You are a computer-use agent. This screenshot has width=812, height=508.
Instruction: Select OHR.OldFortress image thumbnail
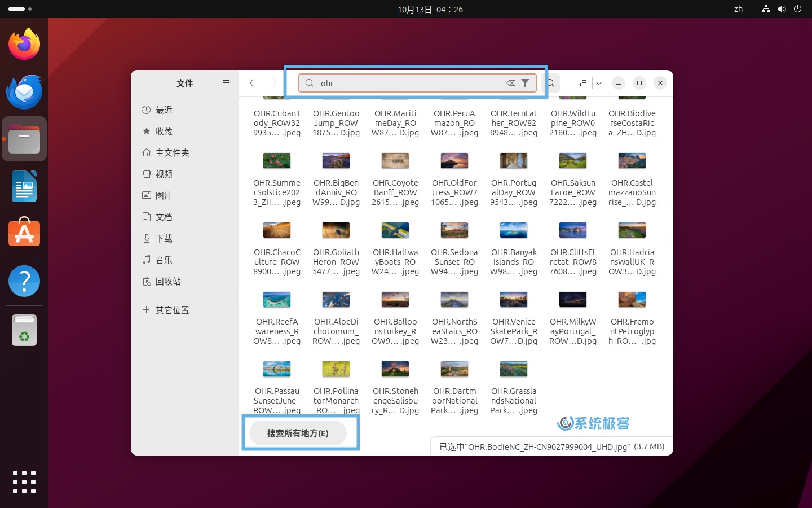(x=454, y=161)
